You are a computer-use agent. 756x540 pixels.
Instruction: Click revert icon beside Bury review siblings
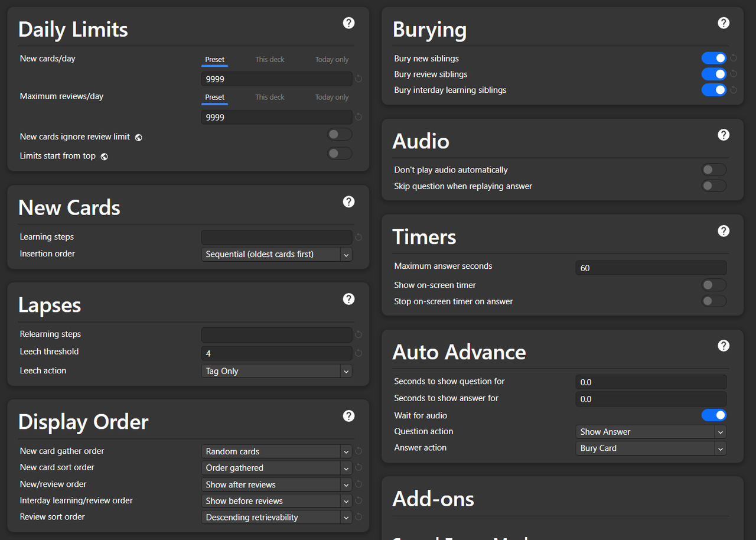click(734, 74)
